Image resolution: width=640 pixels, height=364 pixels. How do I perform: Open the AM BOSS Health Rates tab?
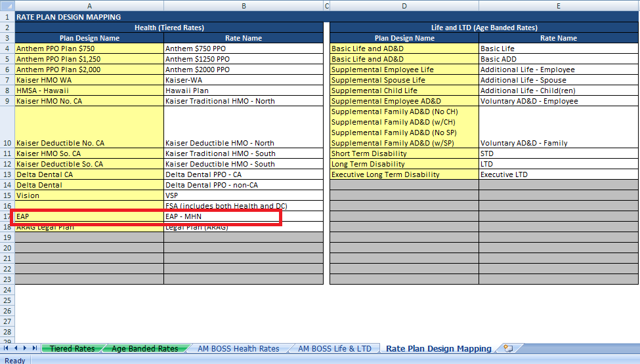tap(238, 348)
